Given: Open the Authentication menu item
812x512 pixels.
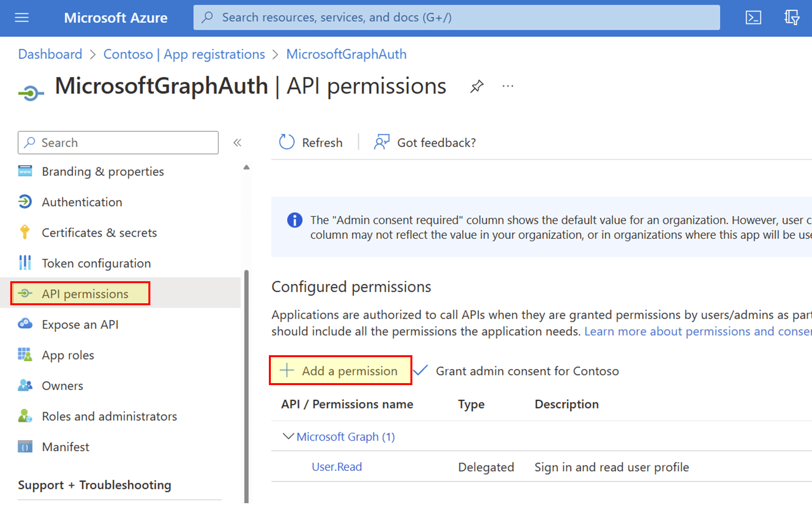Looking at the screenshot, I should 82,202.
